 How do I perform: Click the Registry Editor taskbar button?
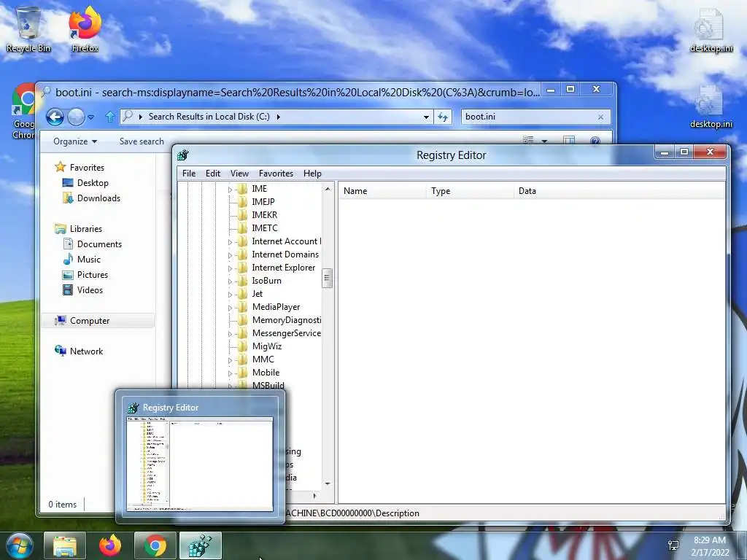click(200, 545)
